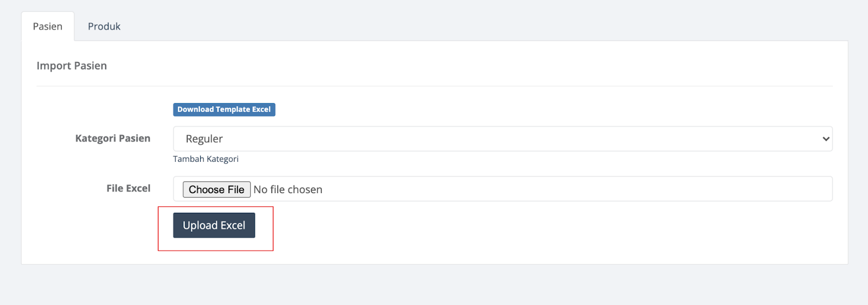Browse for a spreadsheet with Choose File
The width and height of the screenshot is (868, 305).
click(x=216, y=189)
